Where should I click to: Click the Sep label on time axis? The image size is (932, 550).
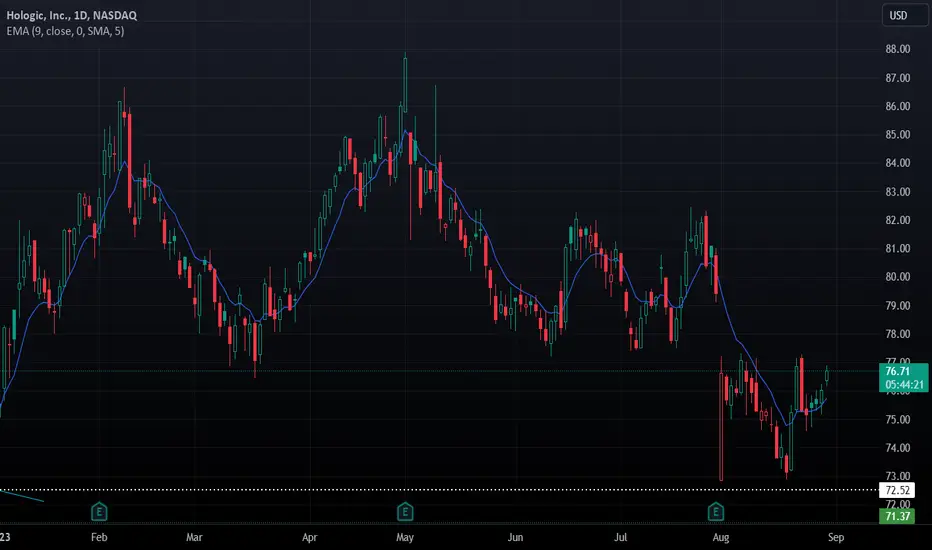click(836, 538)
